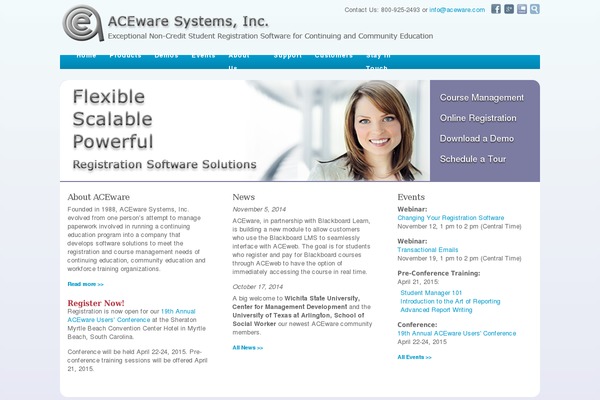Email info@aceware.com link
Viewport: 600px width, 400px height.
[x=457, y=10]
